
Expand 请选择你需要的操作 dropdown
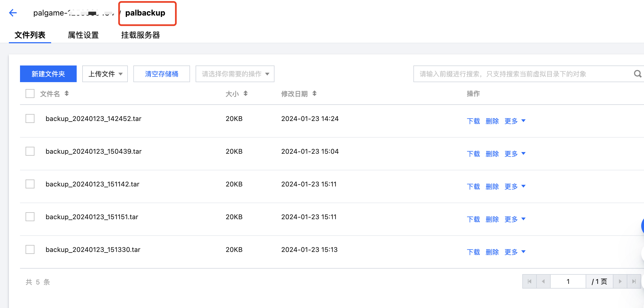235,74
